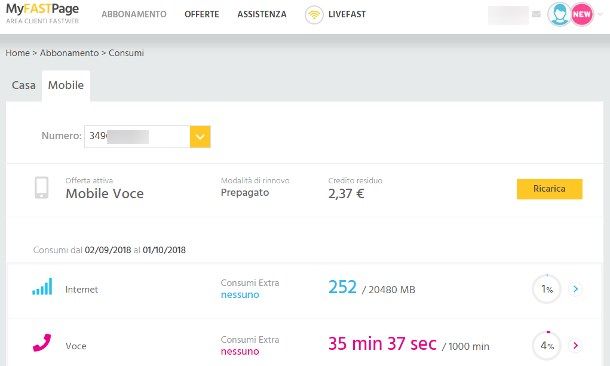This screenshot has height=366, width=610.
Task: Open the Numero yellow dropdown arrow
Action: 200,137
